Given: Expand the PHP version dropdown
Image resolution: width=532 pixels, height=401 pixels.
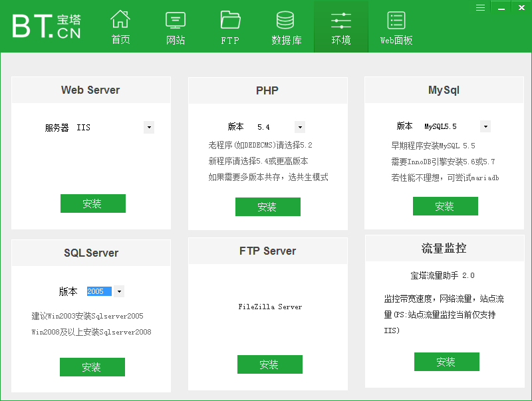Looking at the screenshot, I should coord(300,127).
